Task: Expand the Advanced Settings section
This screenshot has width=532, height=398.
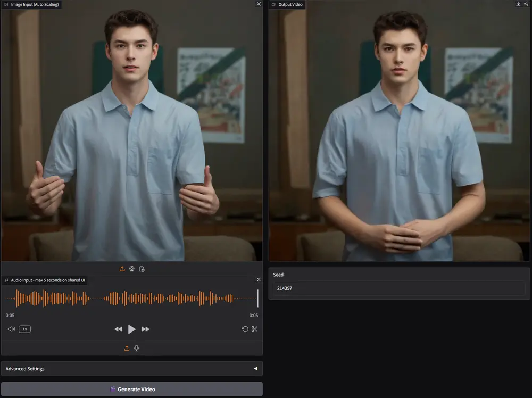Action: [132, 369]
